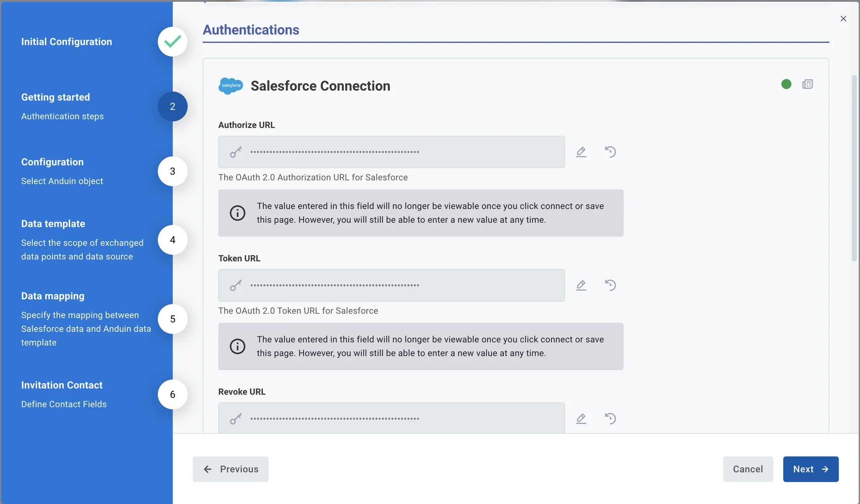This screenshot has height=504, width=860.
Task: Focus the Token URL input field
Action: click(x=391, y=285)
